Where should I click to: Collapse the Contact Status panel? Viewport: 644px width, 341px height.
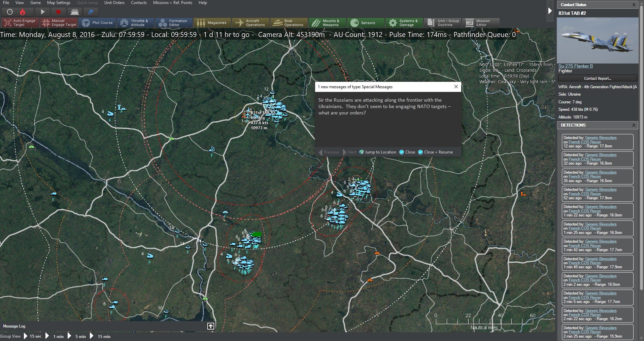click(x=634, y=4)
